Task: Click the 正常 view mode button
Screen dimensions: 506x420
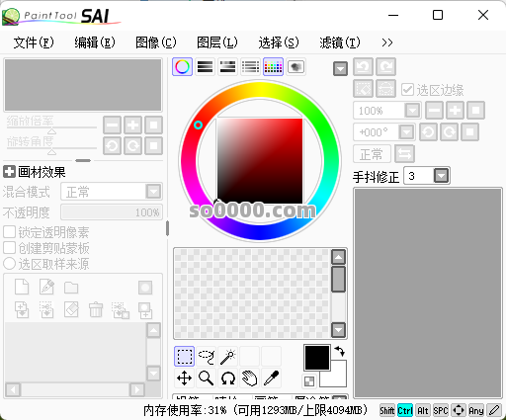Action: (x=372, y=154)
